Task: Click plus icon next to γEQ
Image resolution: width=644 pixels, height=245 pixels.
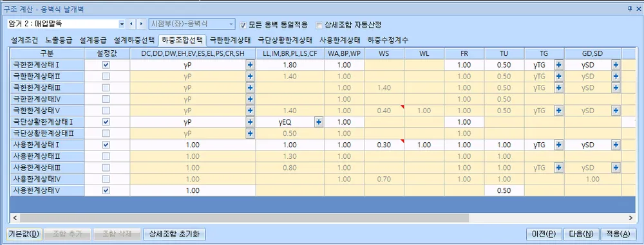Action: tap(319, 122)
